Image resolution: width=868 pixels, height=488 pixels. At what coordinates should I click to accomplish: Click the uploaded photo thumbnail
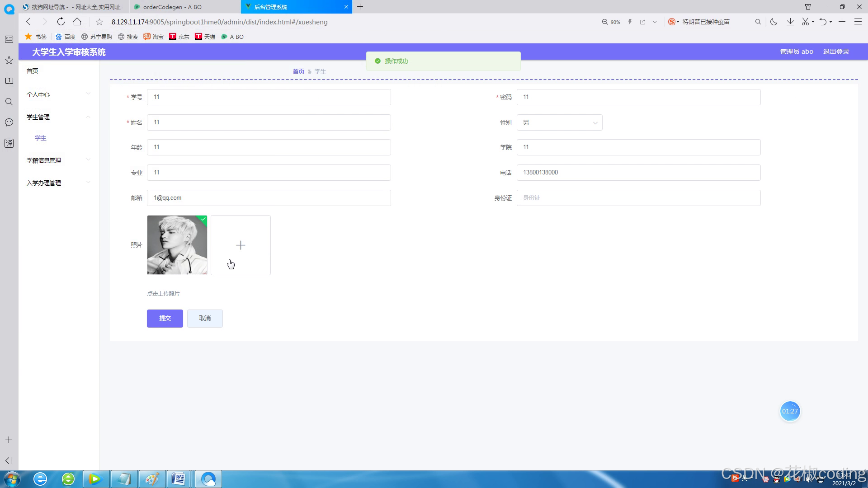point(177,245)
